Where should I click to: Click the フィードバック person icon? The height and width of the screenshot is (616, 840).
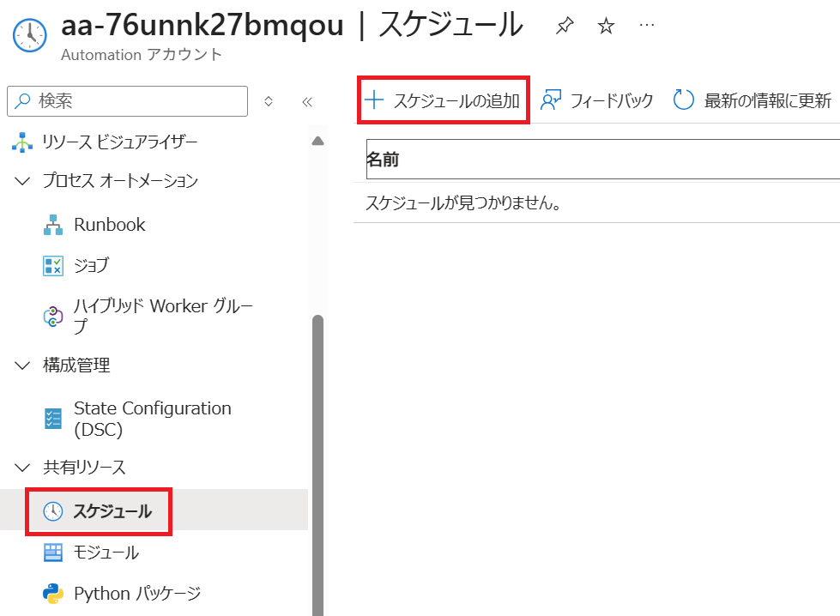click(551, 100)
